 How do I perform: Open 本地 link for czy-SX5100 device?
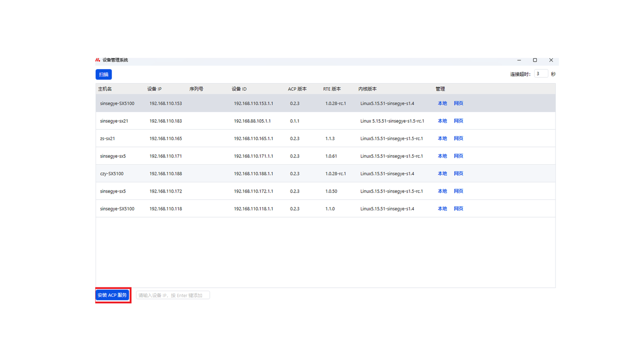pyautogui.click(x=442, y=174)
